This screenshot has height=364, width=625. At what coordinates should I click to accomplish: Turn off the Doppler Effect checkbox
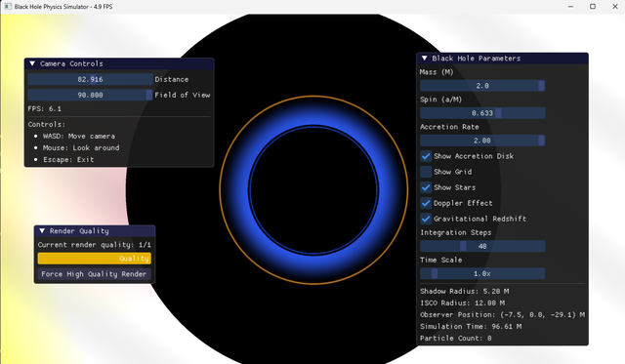[426, 203]
